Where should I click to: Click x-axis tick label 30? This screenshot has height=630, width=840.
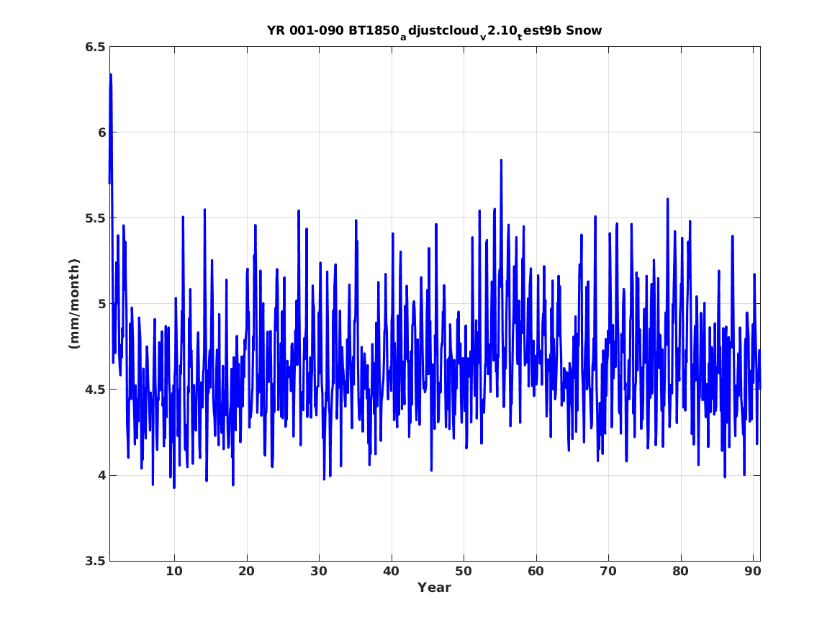pos(319,571)
